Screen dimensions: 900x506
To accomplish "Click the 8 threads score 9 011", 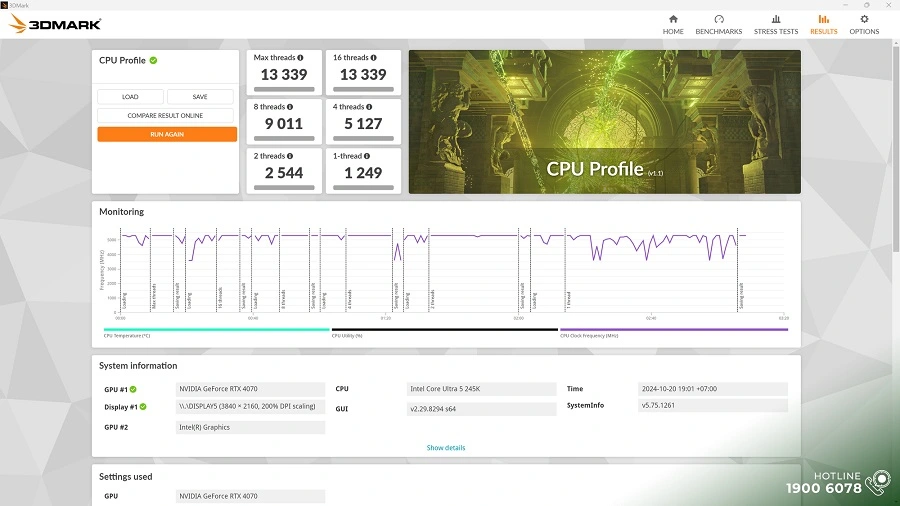I will coord(284,124).
